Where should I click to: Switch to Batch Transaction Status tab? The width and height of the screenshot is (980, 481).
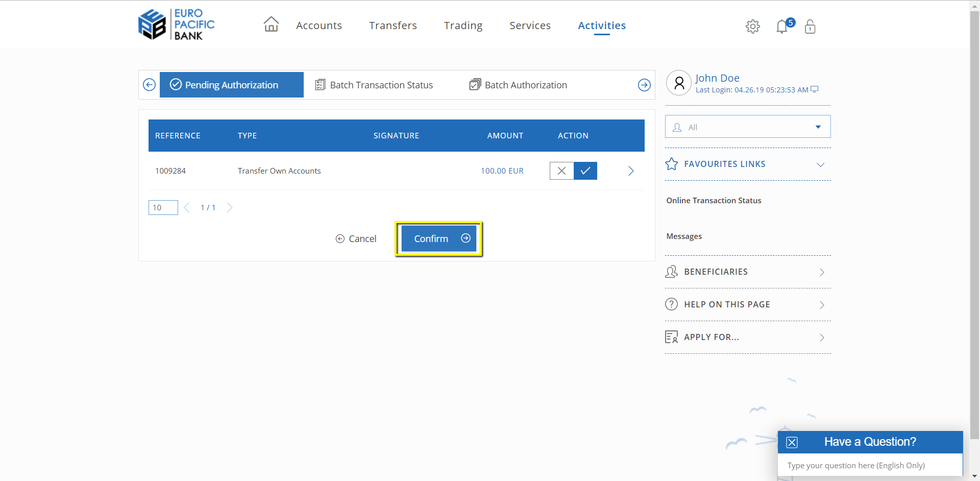374,85
